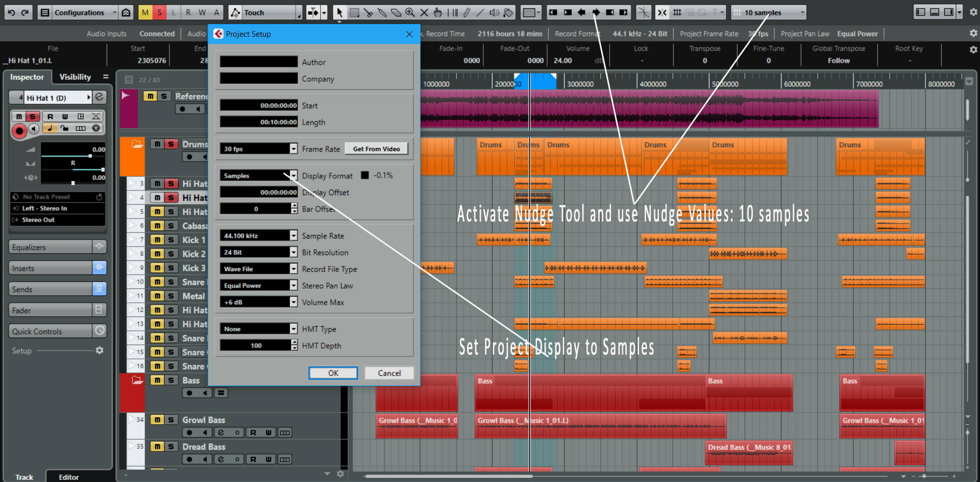Click Cancel in Project Setup
Image resolution: width=980 pixels, height=482 pixels.
point(389,373)
